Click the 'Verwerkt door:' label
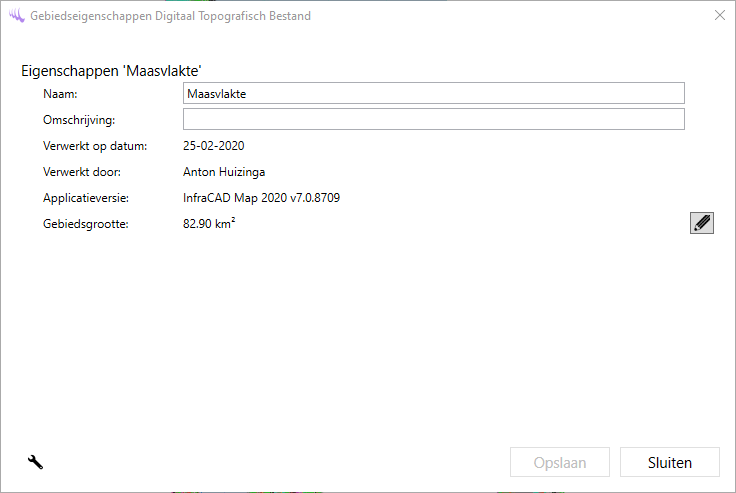 click(82, 172)
